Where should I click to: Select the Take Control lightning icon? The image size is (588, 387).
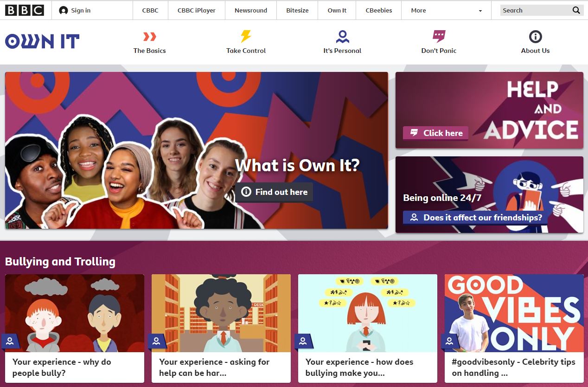pos(246,36)
